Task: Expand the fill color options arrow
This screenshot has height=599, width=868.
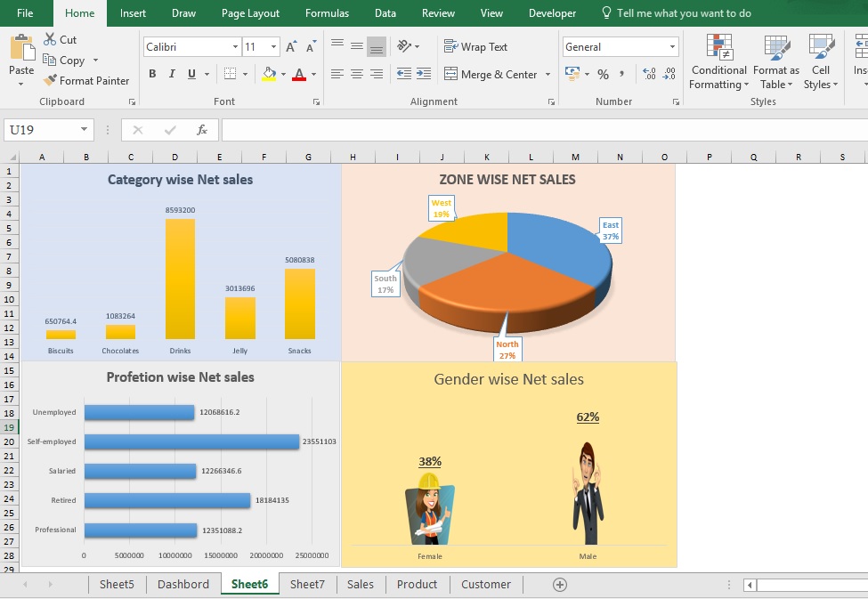Action: (283, 74)
